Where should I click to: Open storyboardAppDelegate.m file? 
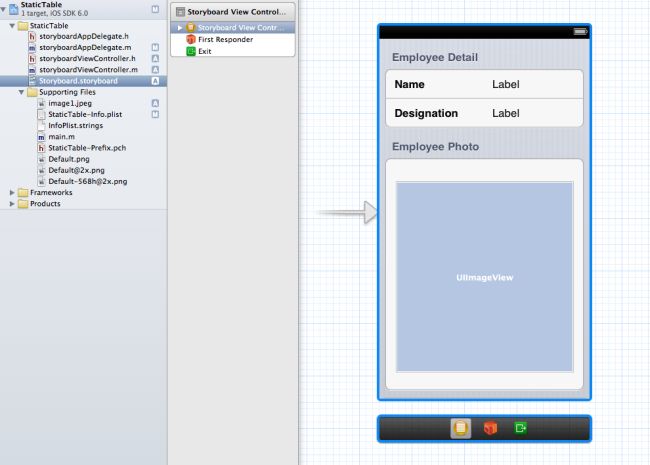(x=85, y=48)
